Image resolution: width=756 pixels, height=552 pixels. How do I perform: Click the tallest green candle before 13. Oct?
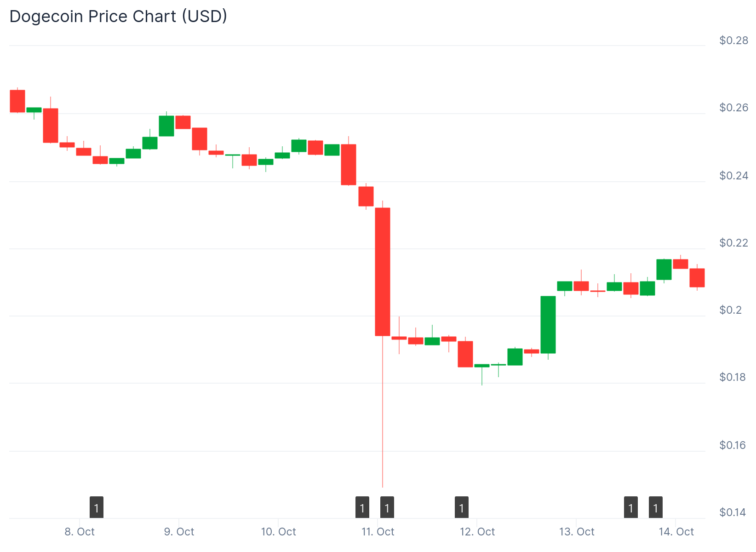(x=548, y=325)
